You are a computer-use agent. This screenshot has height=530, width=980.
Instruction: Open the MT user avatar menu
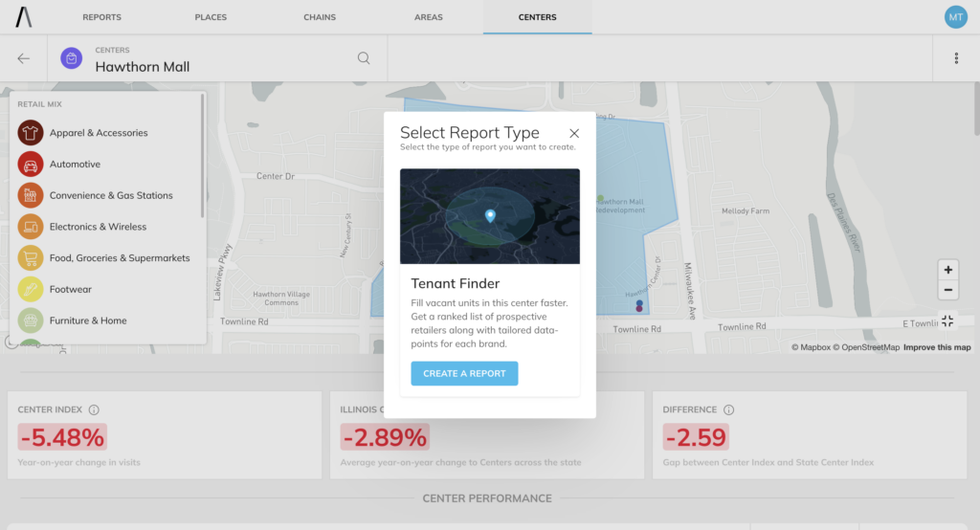pos(956,17)
